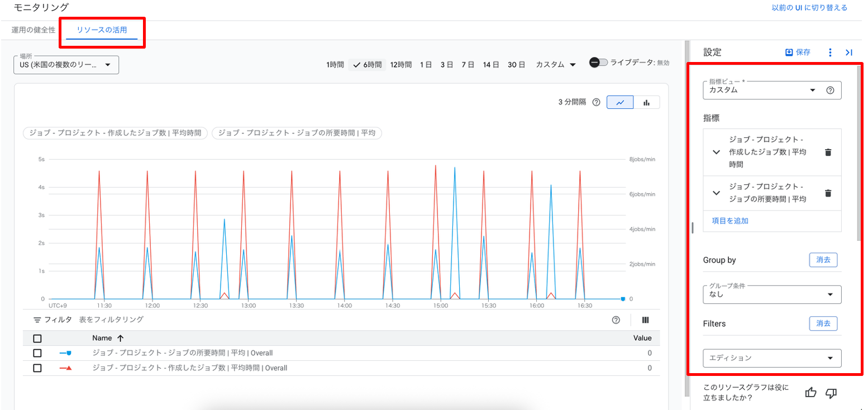The width and height of the screenshot is (868, 410).
Task: Select the 12時間 time range
Action: [400, 65]
